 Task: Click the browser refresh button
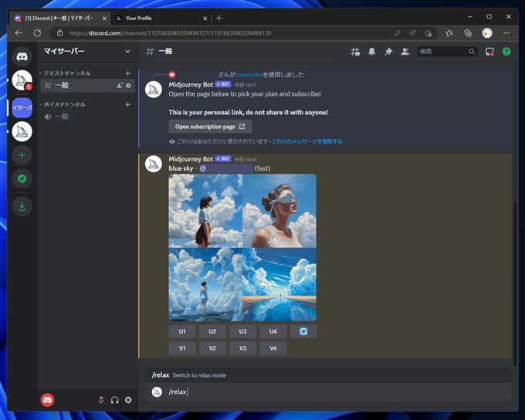pos(37,33)
